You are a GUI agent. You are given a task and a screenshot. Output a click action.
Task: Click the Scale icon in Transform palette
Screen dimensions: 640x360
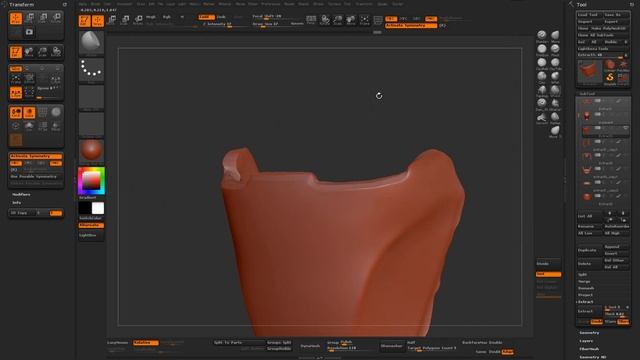tap(43, 18)
